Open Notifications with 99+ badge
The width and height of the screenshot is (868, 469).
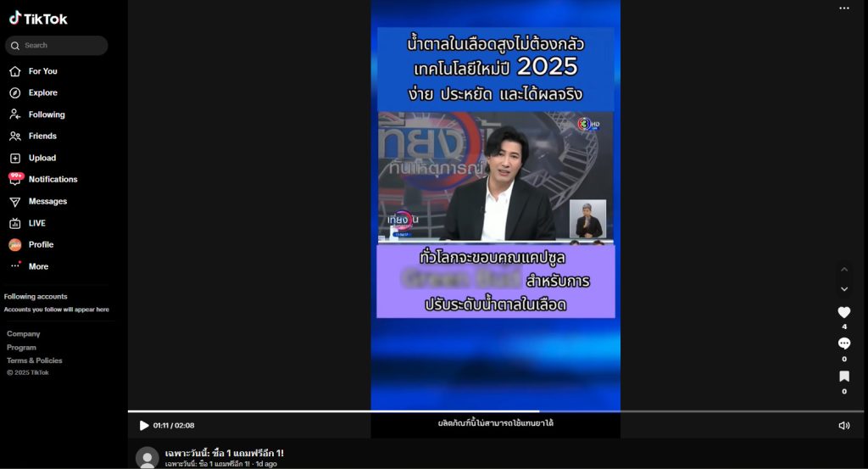tap(53, 180)
